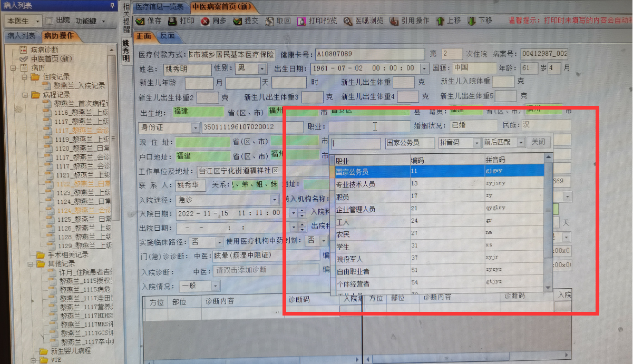633x364 pixels.
Task: Toggle the 出院 checkbox
Action: coord(49,21)
